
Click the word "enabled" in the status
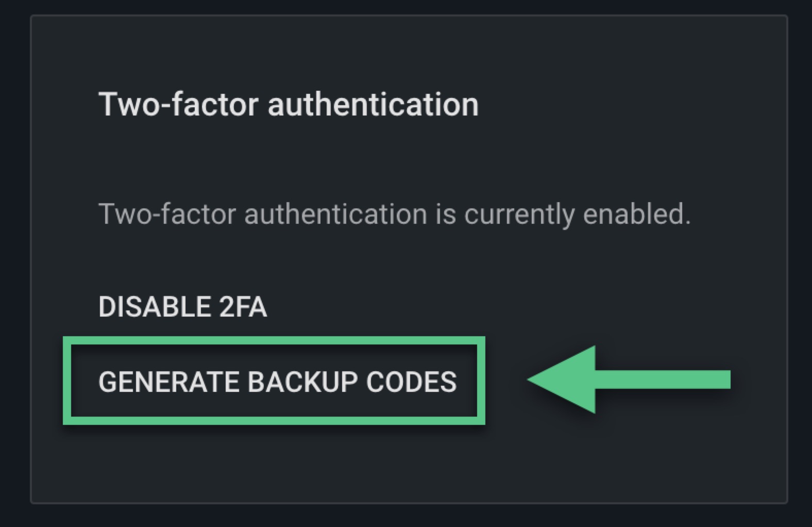[x=636, y=214]
